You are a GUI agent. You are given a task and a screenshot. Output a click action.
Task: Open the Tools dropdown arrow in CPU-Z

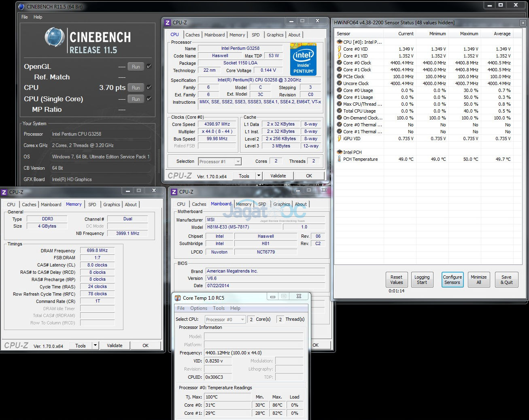pyautogui.click(x=259, y=176)
